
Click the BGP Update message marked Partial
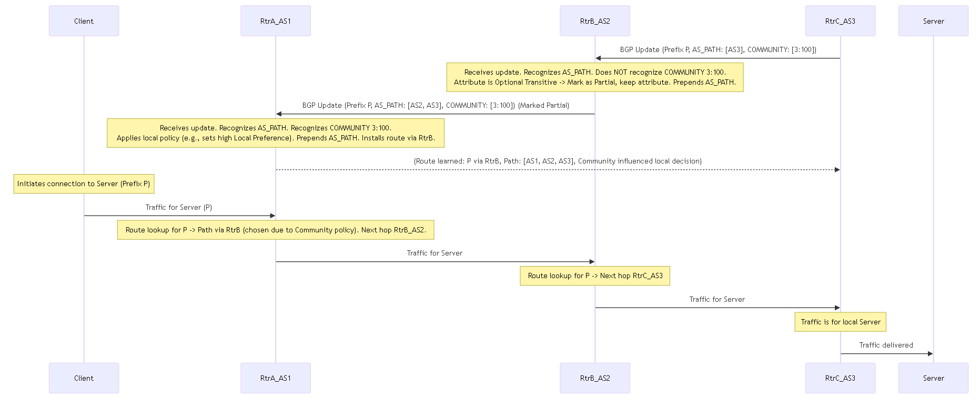436,105
